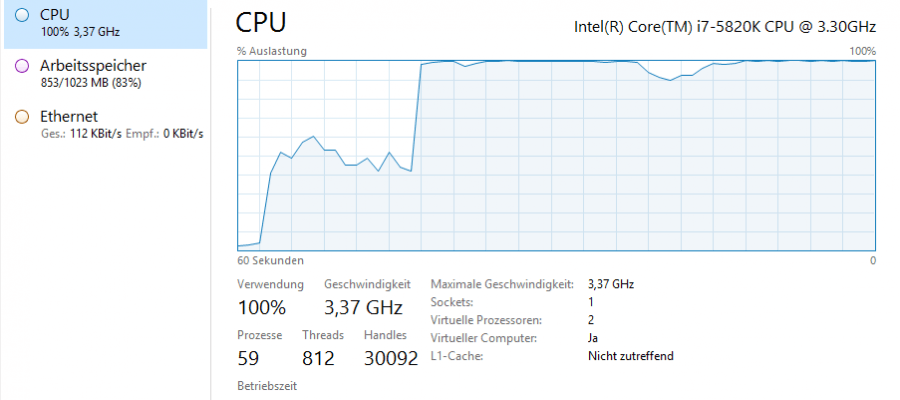Screen dimensions: 900x400
Task: Click the 60 Sekunden time label
Action: pyautogui.click(x=270, y=260)
